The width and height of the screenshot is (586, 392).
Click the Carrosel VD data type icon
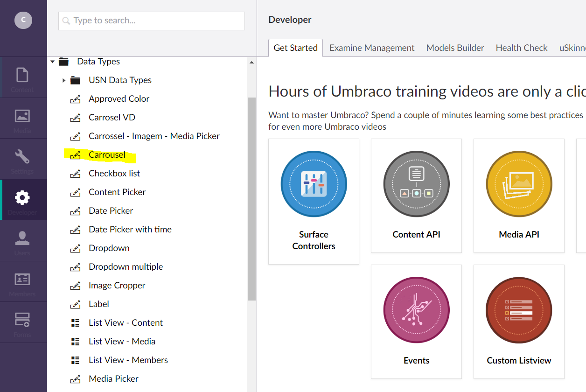75,118
